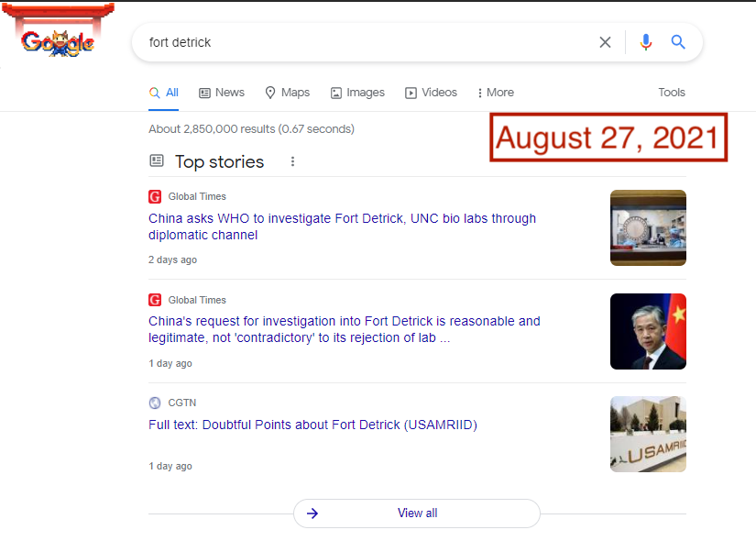756x541 pixels.
Task: Expand the Tools options
Action: pyautogui.click(x=671, y=93)
